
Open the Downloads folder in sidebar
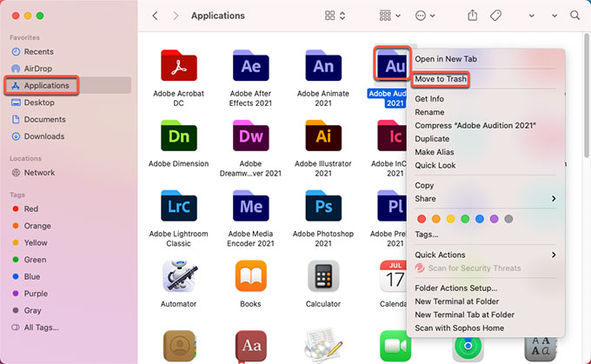(43, 136)
